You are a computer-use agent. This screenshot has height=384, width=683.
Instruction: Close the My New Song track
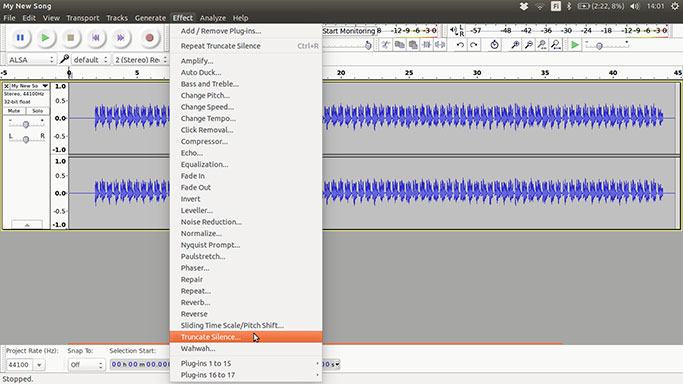(6, 86)
